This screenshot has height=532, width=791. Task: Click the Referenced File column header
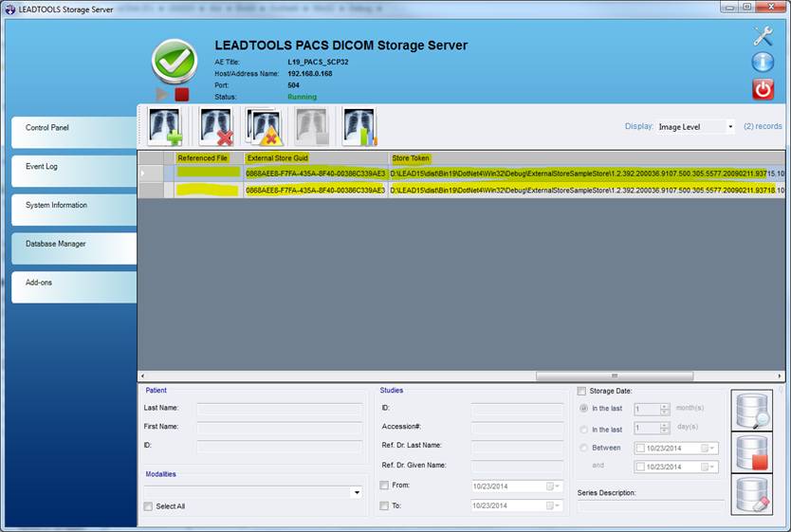[209, 157]
